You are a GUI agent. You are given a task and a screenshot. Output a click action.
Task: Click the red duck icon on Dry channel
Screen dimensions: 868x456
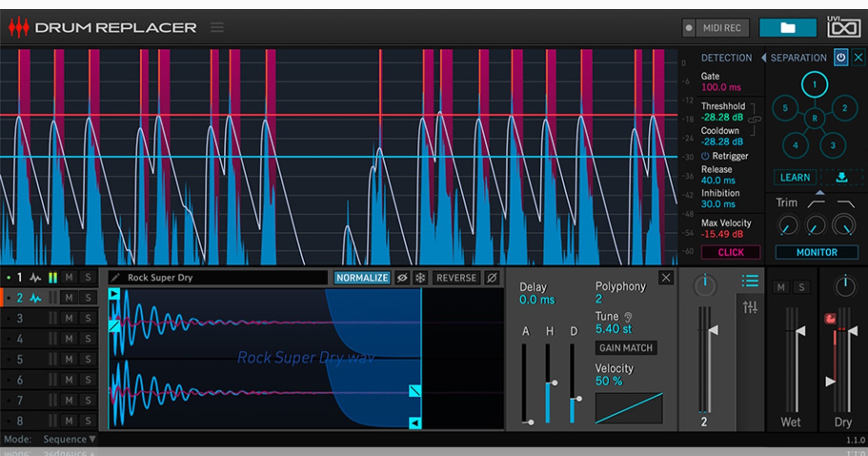click(x=830, y=318)
